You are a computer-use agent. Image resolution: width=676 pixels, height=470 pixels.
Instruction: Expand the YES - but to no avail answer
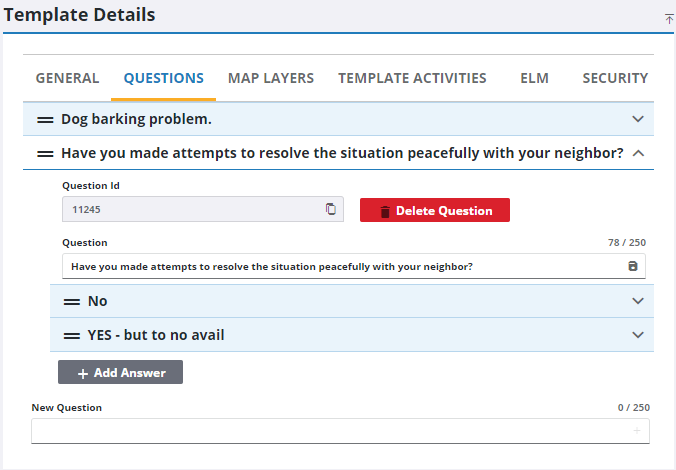click(x=638, y=335)
